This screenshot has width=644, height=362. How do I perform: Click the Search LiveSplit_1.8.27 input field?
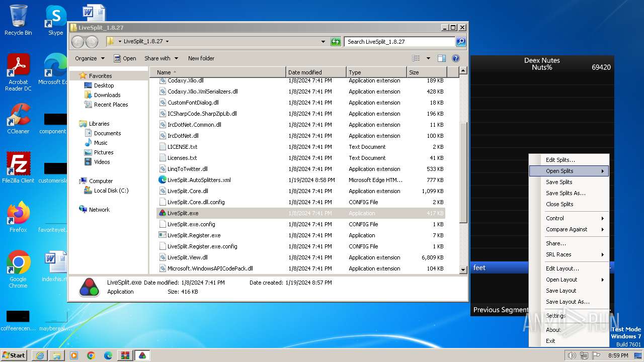[400, 42]
